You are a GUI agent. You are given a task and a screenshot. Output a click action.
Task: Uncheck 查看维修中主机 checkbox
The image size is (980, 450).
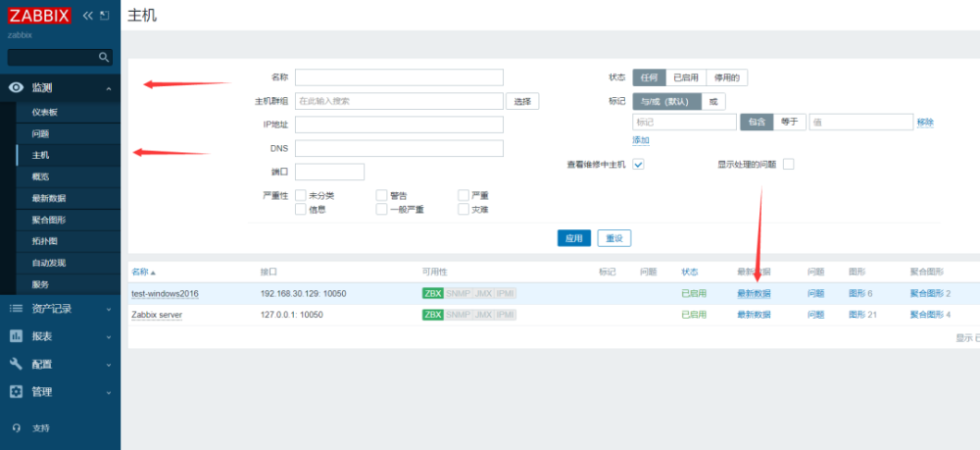click(x=638, y=165)
